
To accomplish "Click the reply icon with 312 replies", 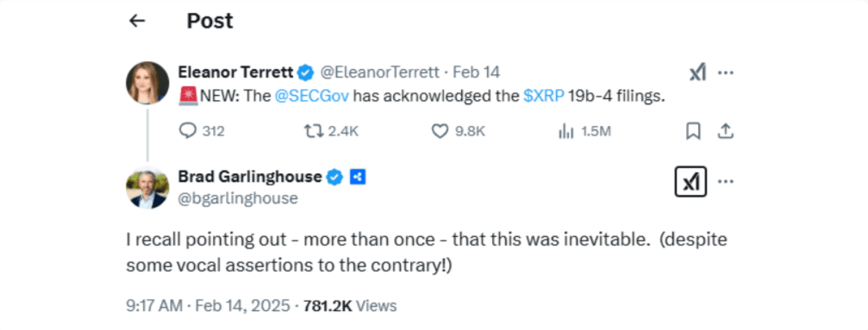I will (x=188, y=131).
